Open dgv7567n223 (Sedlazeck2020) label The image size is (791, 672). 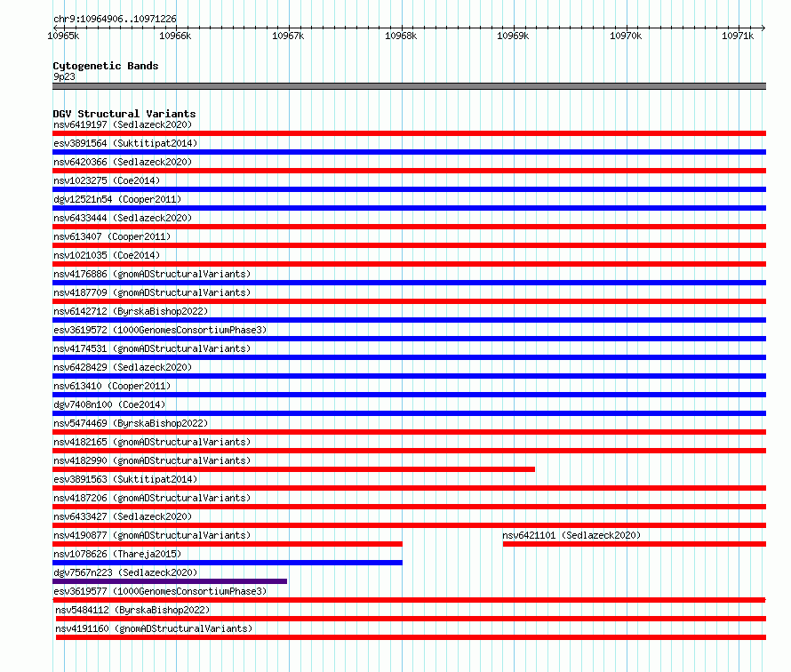pos(125,572)
